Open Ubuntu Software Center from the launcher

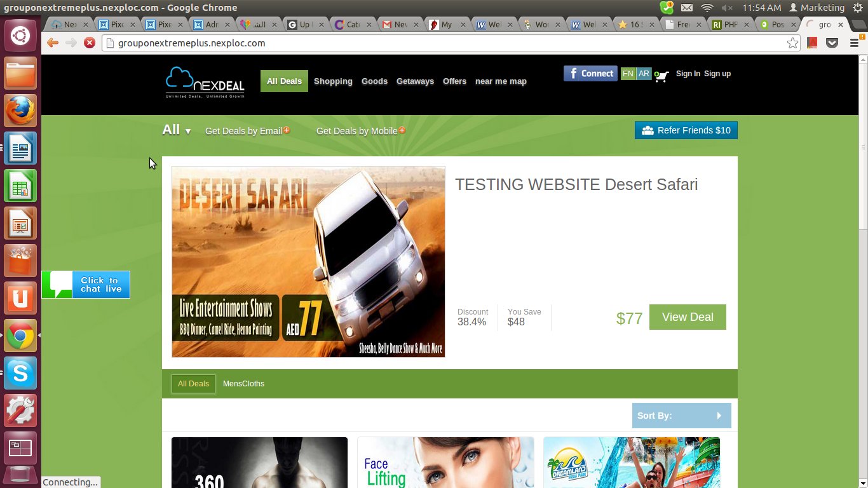pyautogui.click(x=20, y=261)
